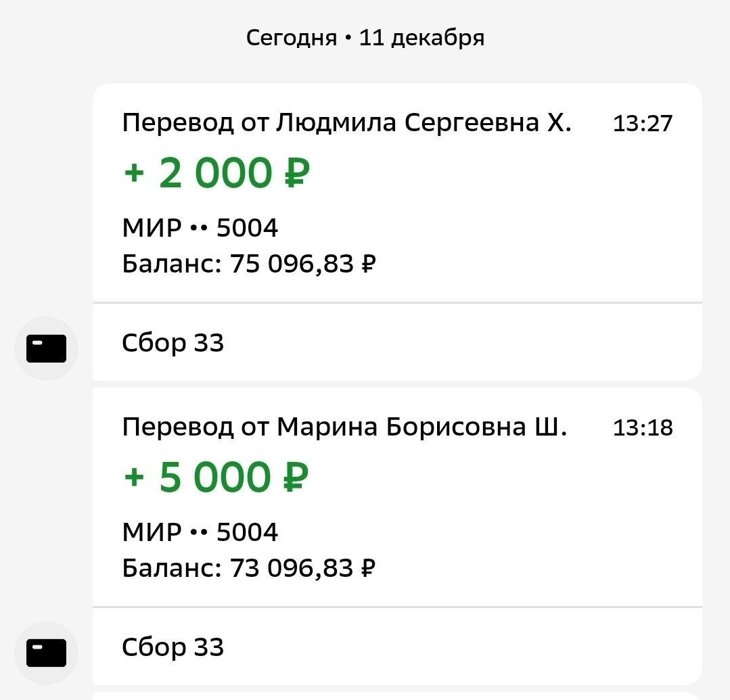Open the transfer from Людмила Сергеевна Х.
The width and height of the screenshot is (730, 700).
tap(346, 123)
